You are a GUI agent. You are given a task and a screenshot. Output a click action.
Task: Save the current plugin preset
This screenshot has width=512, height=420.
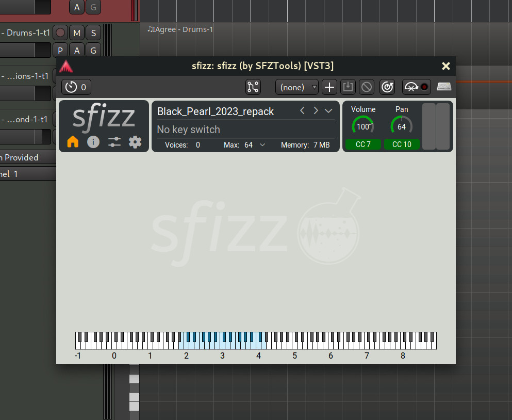pos(348,87)
